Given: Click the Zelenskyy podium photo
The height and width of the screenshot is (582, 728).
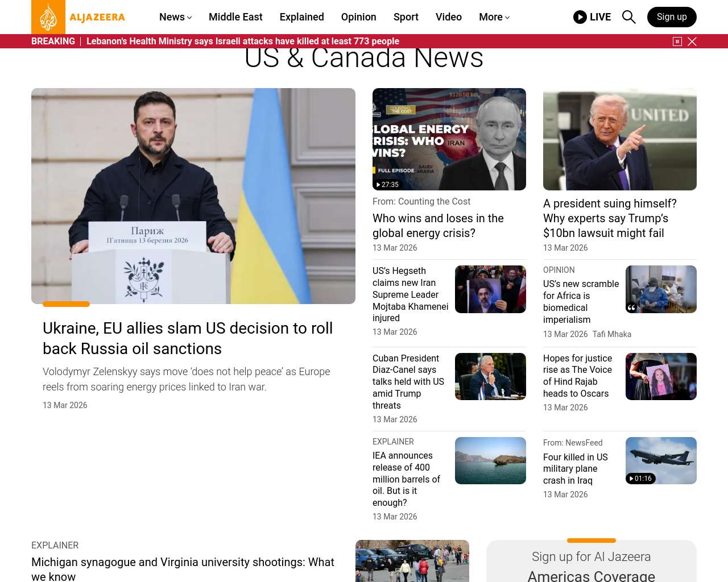Looking at the screenshot, I should coord(193,196).
